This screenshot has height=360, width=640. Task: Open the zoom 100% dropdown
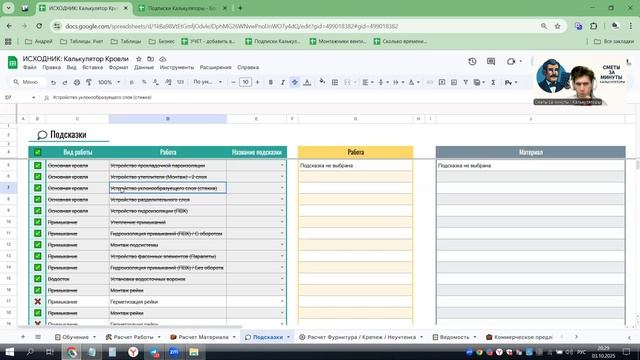click(109, 82)
